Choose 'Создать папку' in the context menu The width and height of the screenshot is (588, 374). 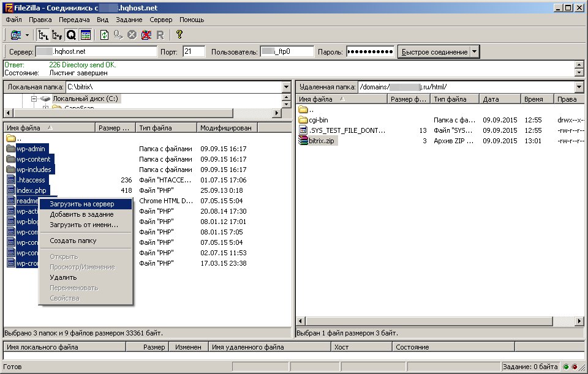point(73,241)
